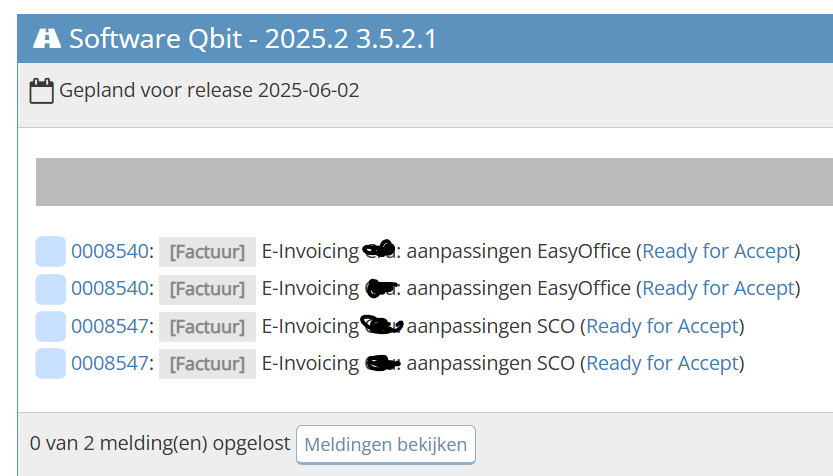
Task: Click Ready for Accept on first SCO row
Action: tap(662, 326)
